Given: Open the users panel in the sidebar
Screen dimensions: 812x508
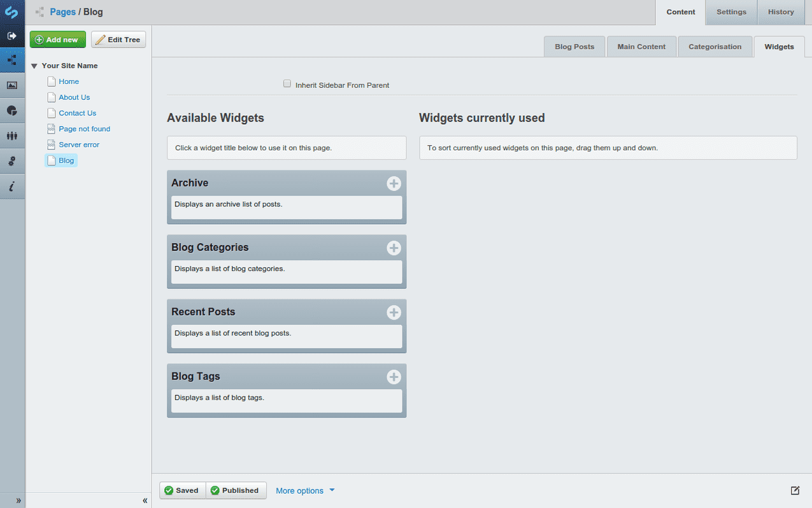Looking at the screenshot, I should (x=12, y=136).
